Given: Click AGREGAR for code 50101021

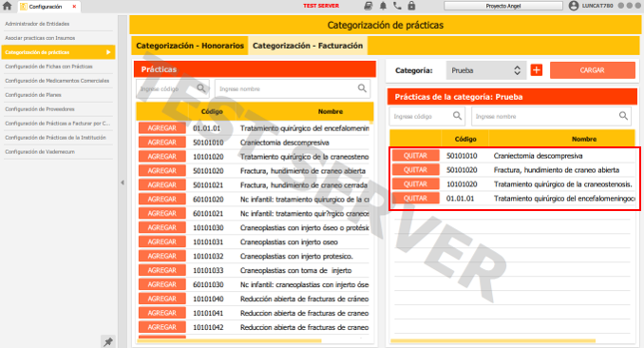Looking at the screenshot, I should pyautogui.click(x=162, y=184).
